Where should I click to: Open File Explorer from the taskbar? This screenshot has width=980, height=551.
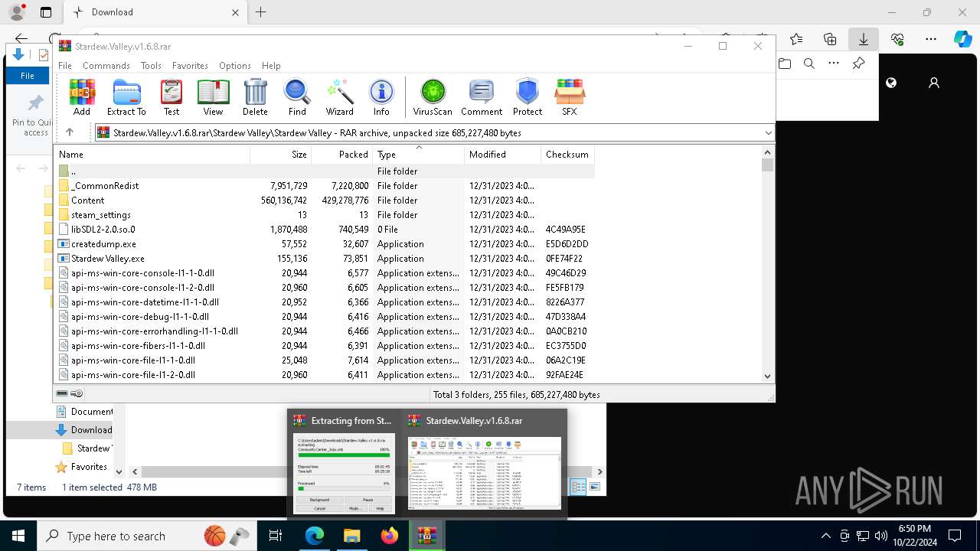click(351, 536)
